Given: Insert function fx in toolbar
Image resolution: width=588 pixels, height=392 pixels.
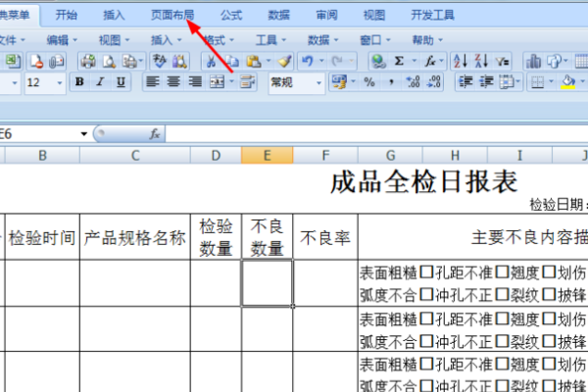Looking at the screenshot, I should [x=430, y=61].
